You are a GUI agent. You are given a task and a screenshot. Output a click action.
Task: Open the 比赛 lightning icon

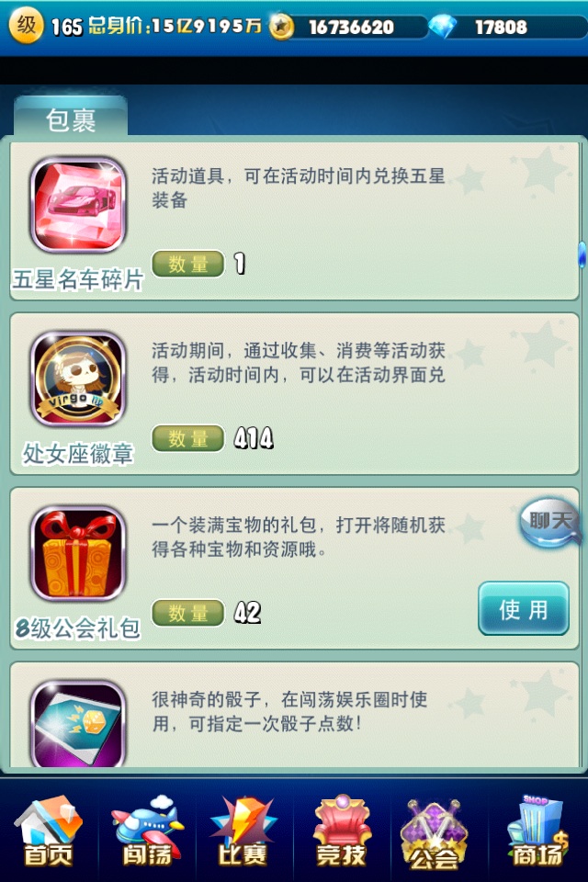[243, 831]
